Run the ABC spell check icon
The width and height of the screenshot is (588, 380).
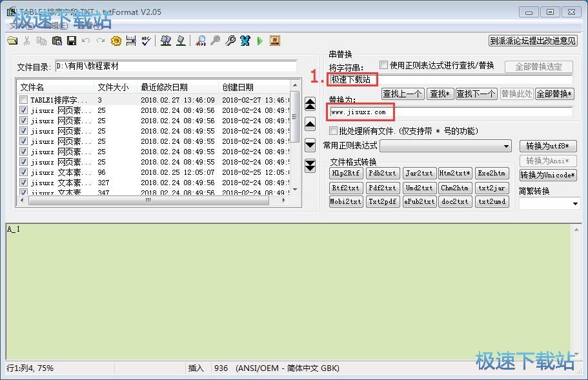pyautogui.click(x=147, y=41)
